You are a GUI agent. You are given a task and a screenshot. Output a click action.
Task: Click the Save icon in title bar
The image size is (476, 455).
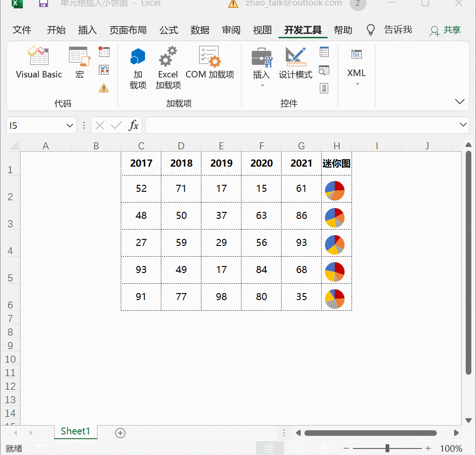[43, 3]
